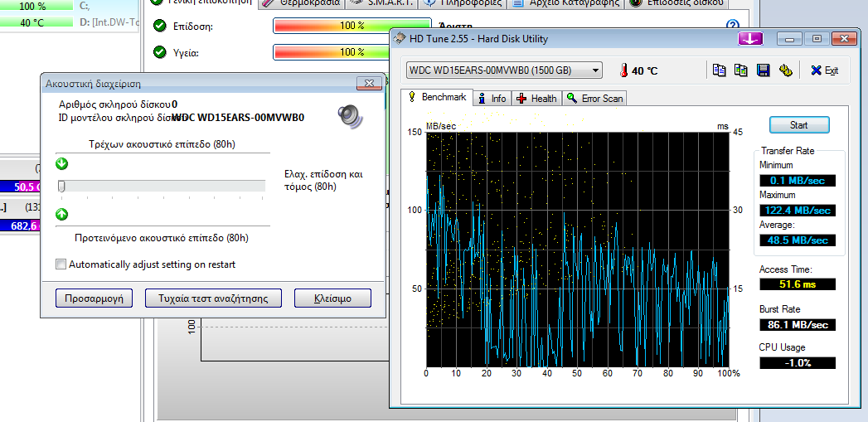The height and width of the screenshot is (422, 868).
Task: Click the Επίδοση 100 % progress bar
Action: point(352,26)
